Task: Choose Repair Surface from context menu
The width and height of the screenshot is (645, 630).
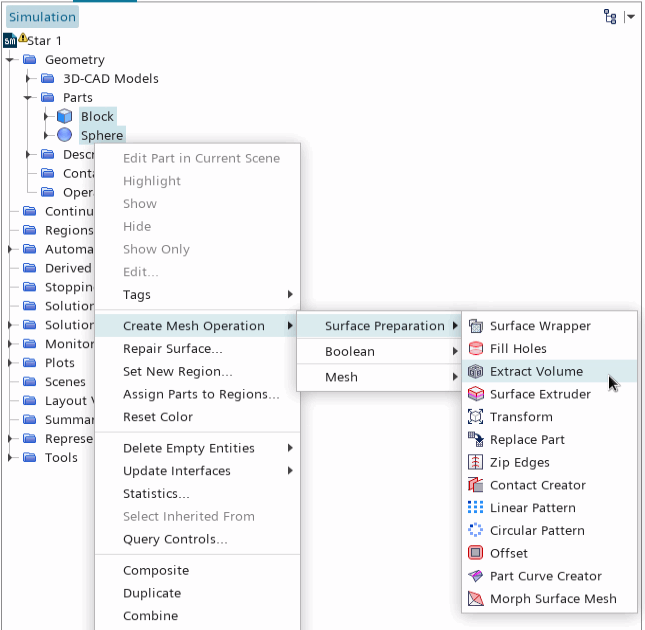Action: pyautogui.click(x=172, y=349)
